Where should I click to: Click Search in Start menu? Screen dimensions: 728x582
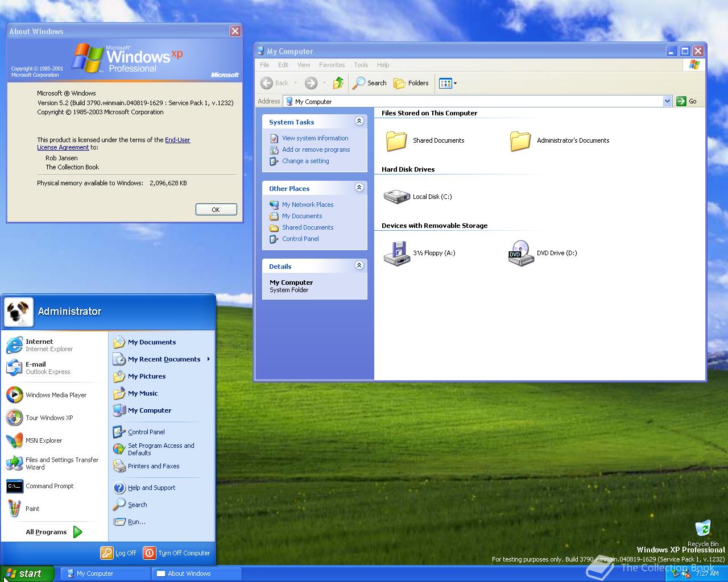coord(162,505)
